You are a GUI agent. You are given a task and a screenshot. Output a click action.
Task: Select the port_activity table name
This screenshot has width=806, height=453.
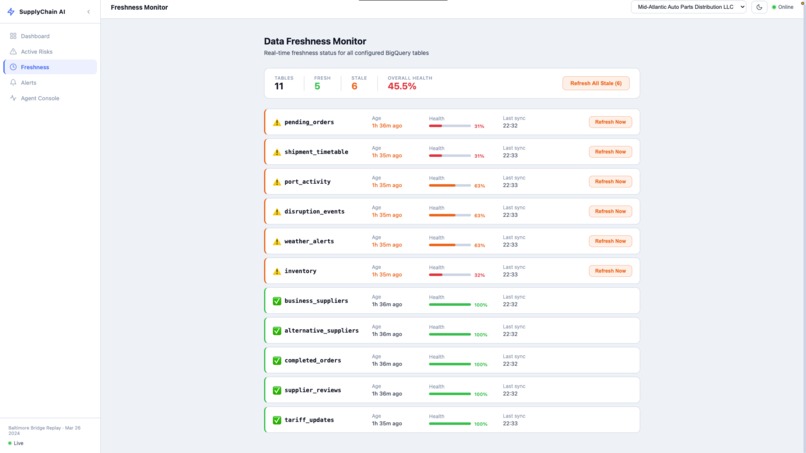click(307, 182)
